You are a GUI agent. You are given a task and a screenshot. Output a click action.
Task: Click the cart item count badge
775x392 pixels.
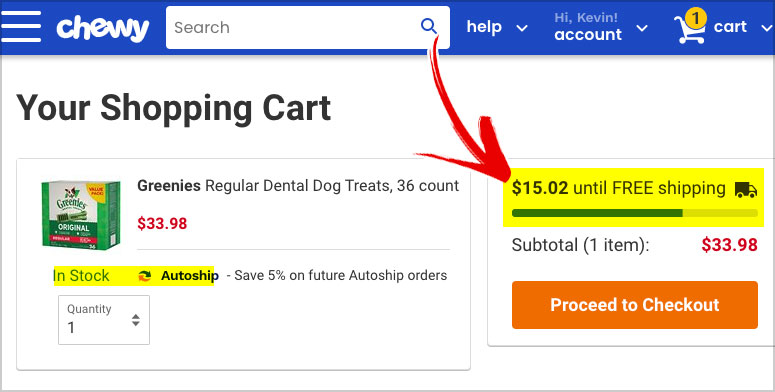tap(695, 18)
